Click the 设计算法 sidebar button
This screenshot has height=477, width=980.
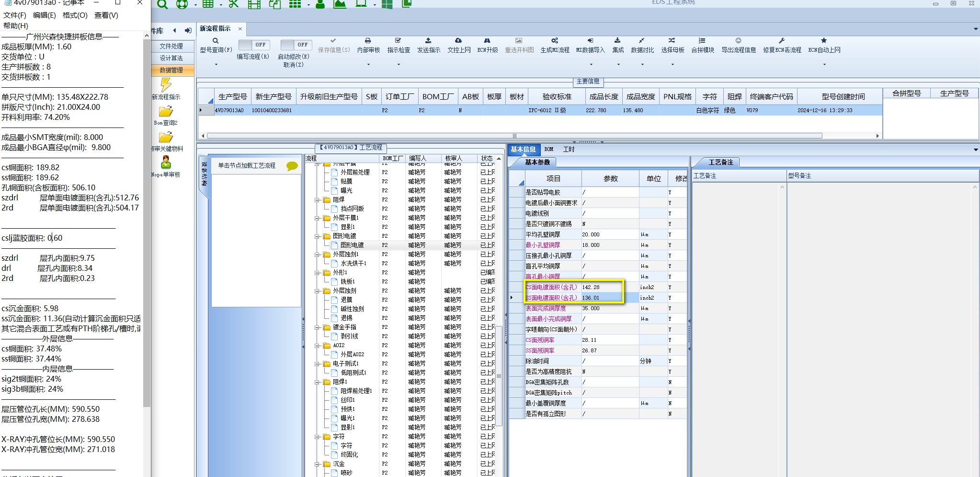coord(171,58)
